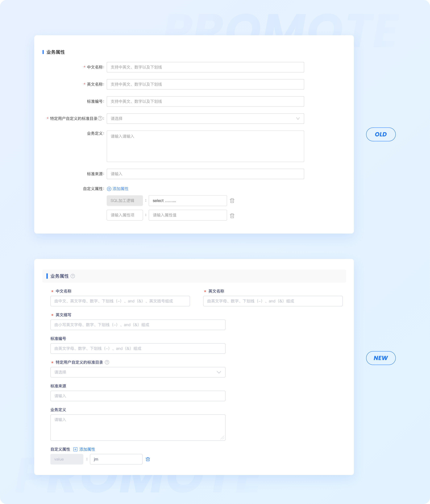Click chevron arrow of new form catalog select
Screen dimensions: 430x504
219,372
